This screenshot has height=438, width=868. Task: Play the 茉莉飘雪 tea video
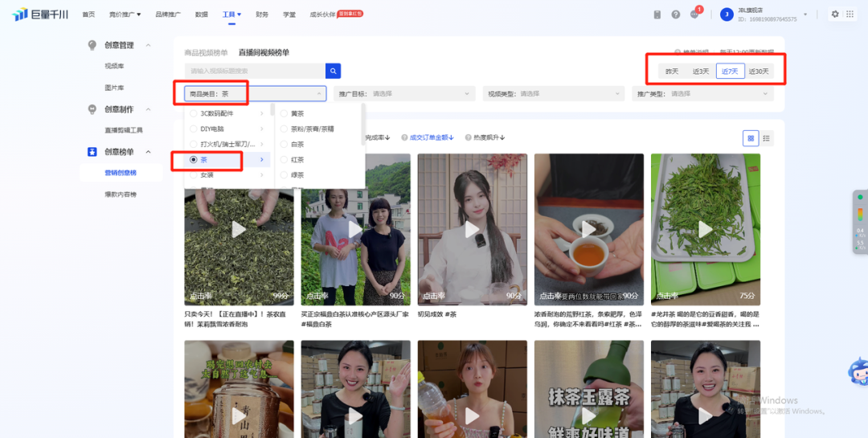239,229
